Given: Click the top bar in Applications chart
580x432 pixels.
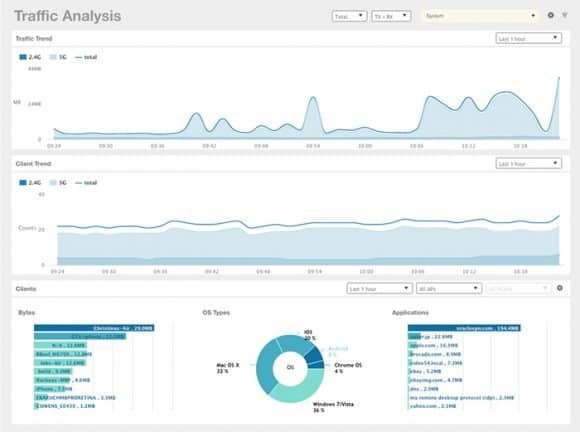Looking at the screenshot, I should [x=464, y=328].
